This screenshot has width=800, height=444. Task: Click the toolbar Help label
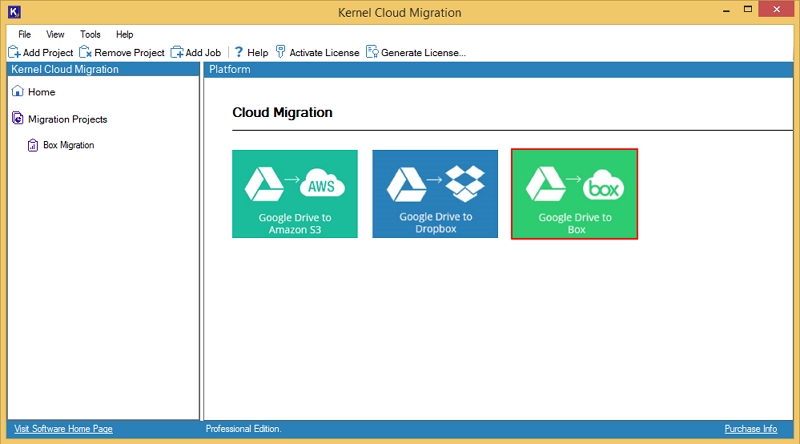[258, 53]
